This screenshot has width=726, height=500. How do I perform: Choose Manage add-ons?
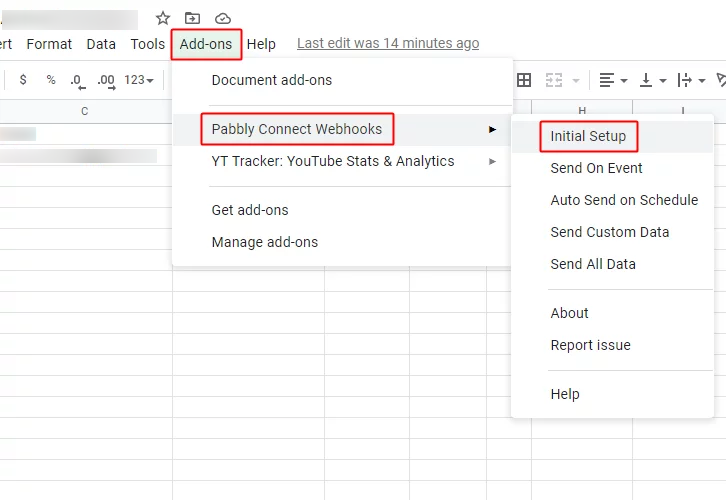342,242
